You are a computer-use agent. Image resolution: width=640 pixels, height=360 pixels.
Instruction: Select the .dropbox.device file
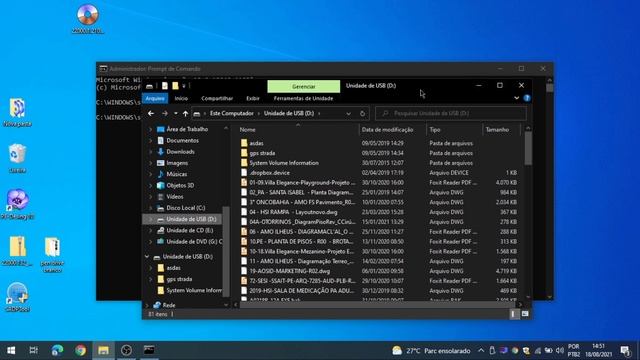(269, 173)
